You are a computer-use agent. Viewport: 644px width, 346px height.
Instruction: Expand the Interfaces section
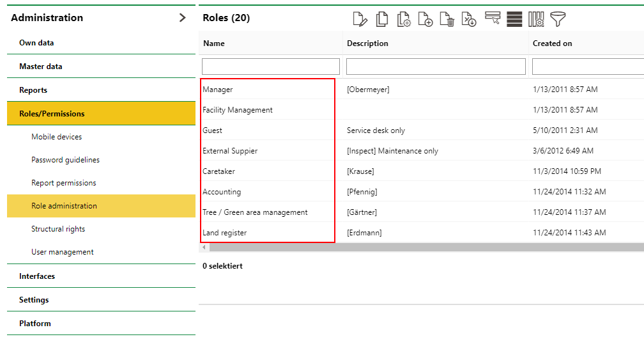pos(37,276)
